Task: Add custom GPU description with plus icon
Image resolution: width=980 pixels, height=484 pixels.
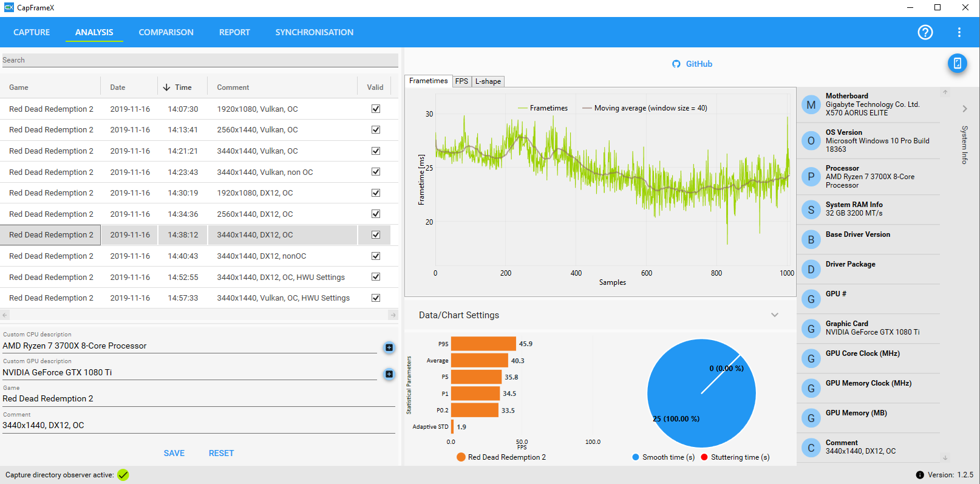Action: 389,374
